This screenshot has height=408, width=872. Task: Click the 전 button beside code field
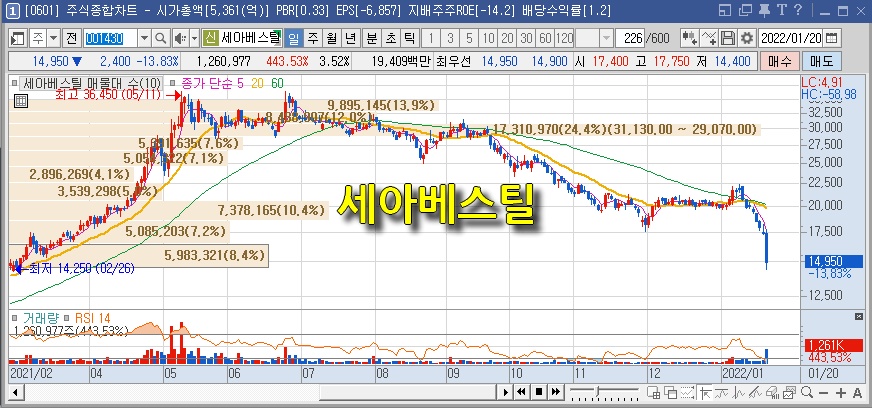[x=72, y=38]
